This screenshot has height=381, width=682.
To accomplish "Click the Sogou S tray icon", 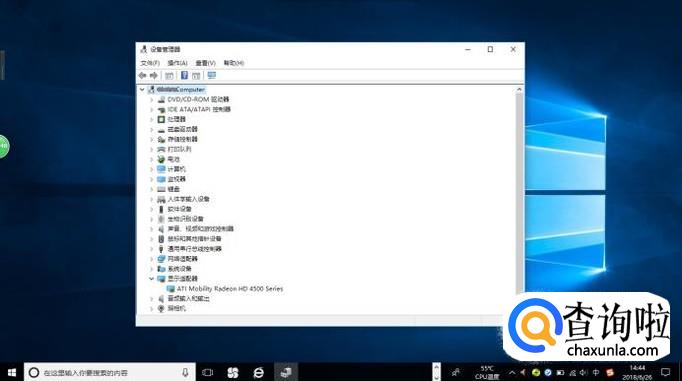I will tap(610, 373).
